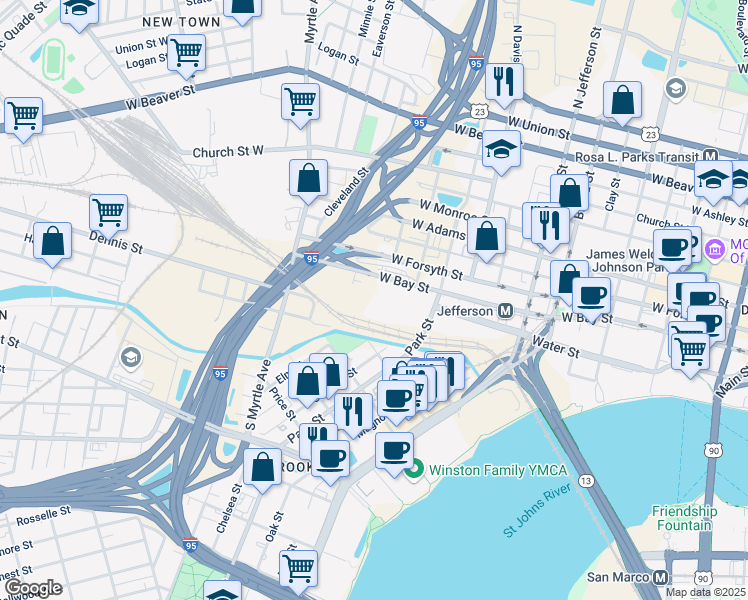
Task: Click the cart marker below Oak St
Action: 298,570
